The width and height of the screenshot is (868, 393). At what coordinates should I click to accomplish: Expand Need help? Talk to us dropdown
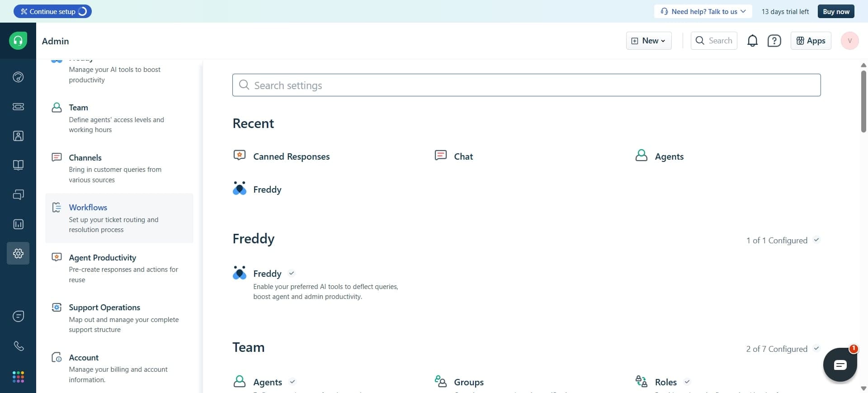[x=703, y=11]
